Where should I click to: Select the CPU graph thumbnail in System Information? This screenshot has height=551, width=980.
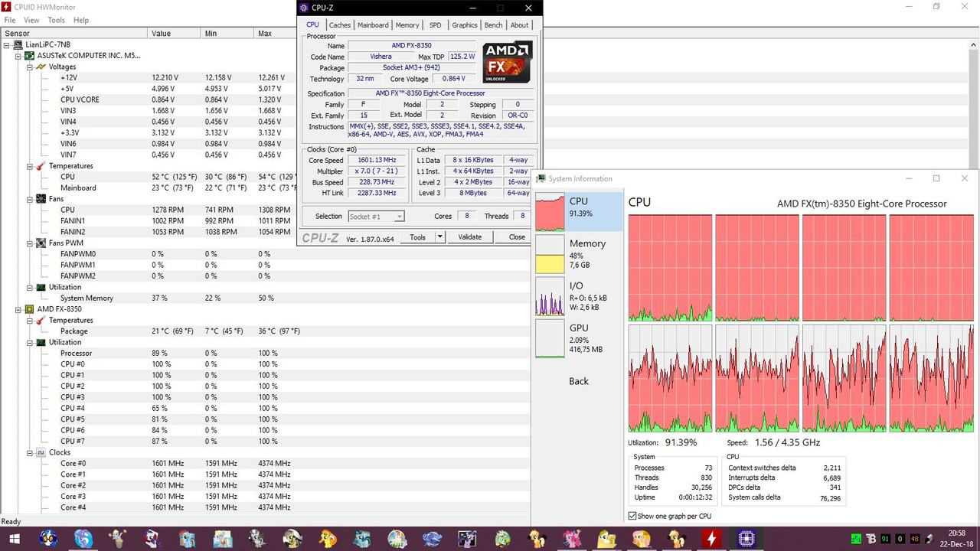click(549, 211)
